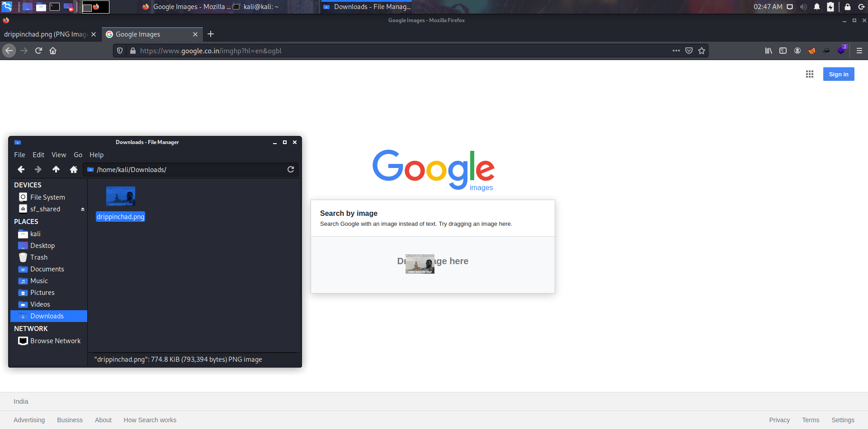Switch to Downloads File Manager taskbar entry
Image resolution: width=868 pixels, height=429 pixels.
[x=367, y=7]
